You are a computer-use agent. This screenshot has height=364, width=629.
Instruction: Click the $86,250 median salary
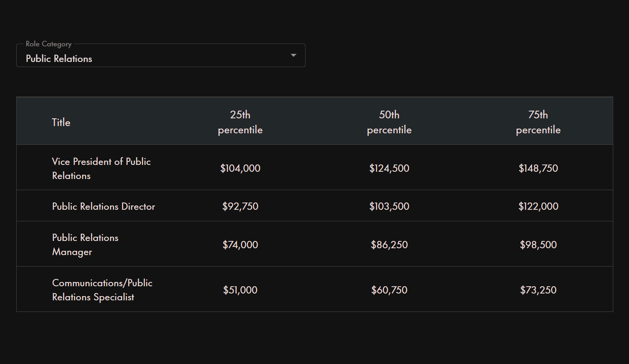coord(389,245)
